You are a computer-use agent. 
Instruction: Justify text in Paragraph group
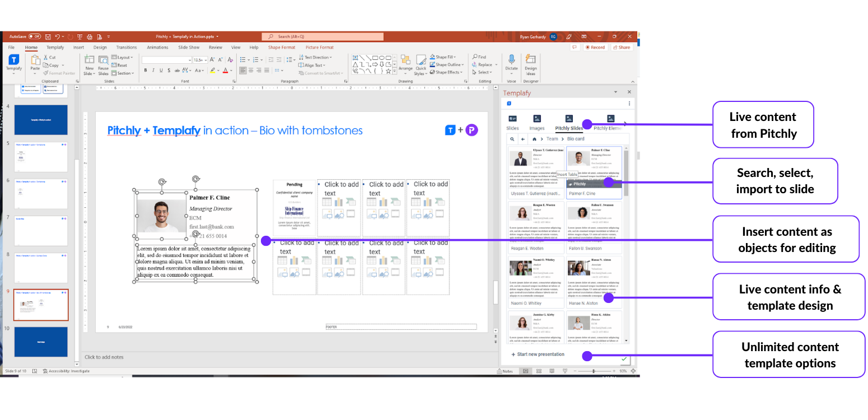pyautogui.click(x=267, y=71)
